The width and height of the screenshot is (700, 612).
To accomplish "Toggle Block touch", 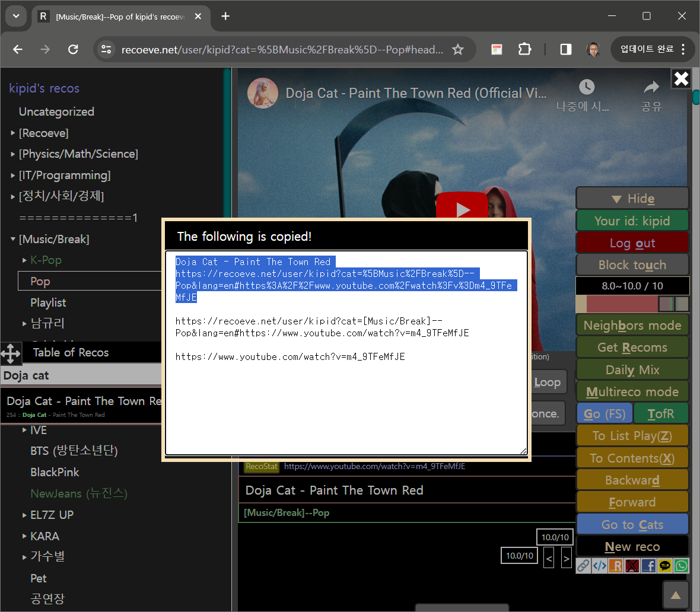I will 632,264.
